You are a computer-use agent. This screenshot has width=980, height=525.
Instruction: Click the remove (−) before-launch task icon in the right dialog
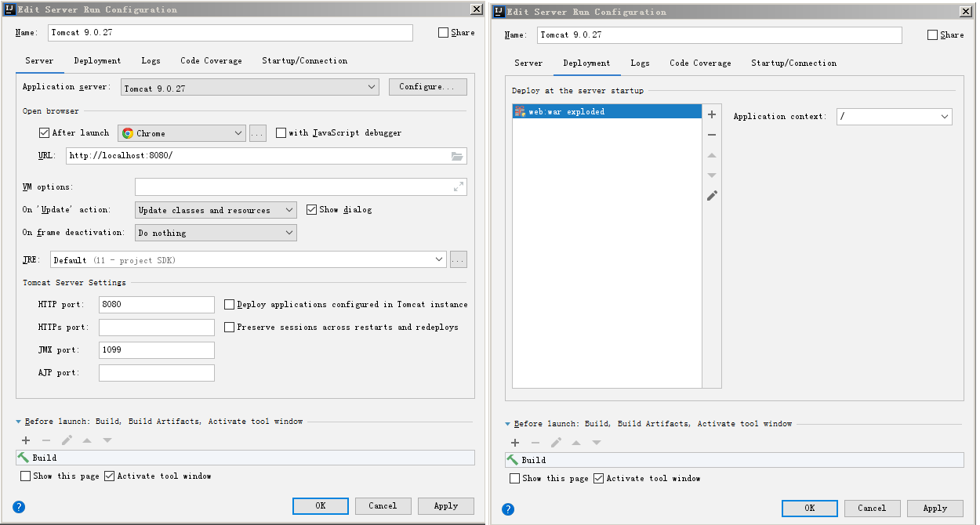pyautogui.click(x=535, y=443)
